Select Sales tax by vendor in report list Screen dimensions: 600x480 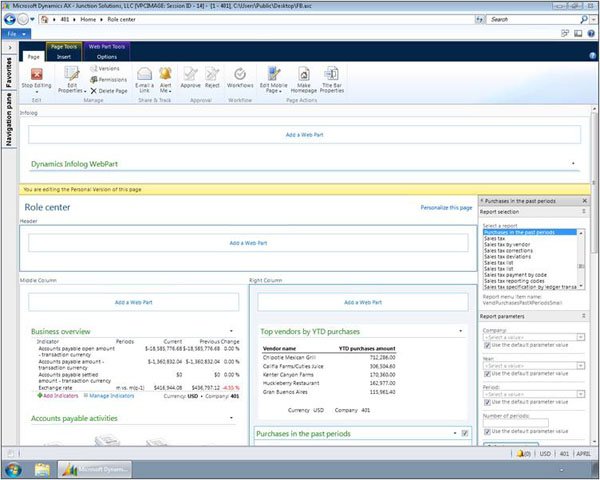507,244
